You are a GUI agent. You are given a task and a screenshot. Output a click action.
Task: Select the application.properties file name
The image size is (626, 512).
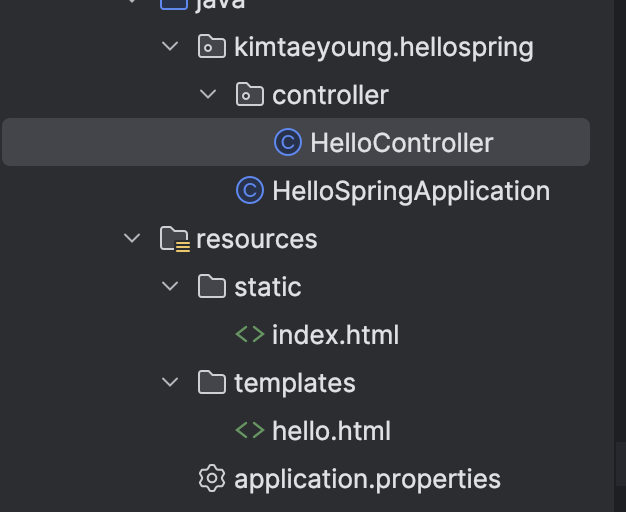[x=367, y=479]
